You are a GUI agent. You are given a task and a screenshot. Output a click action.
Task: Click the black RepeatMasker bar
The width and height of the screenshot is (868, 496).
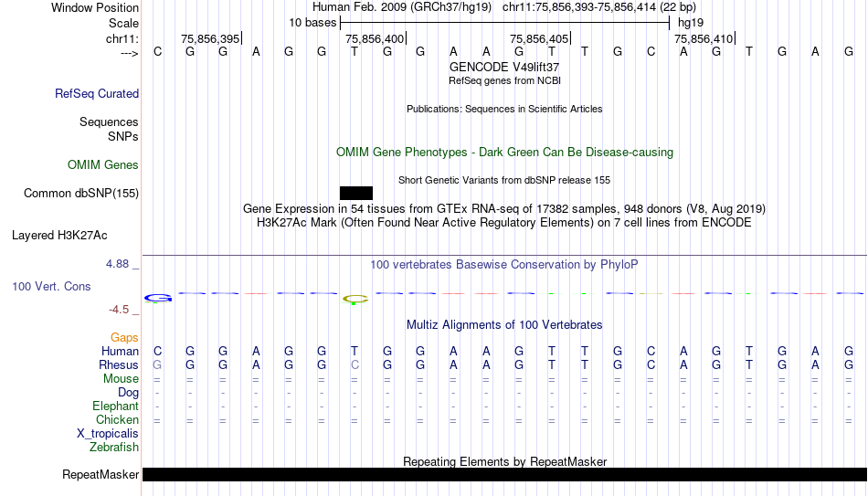pos(505,474)
